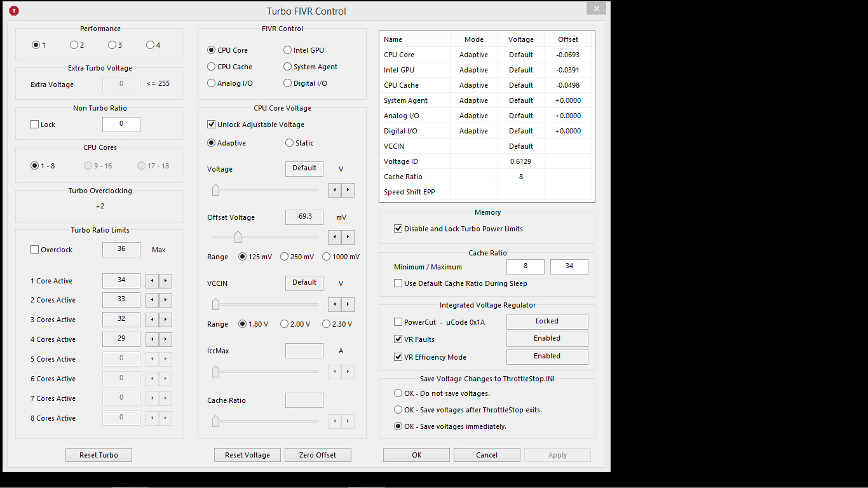Select Adaptive voltage mode
The height and width of the screenshot is (488, 868).
227,143
